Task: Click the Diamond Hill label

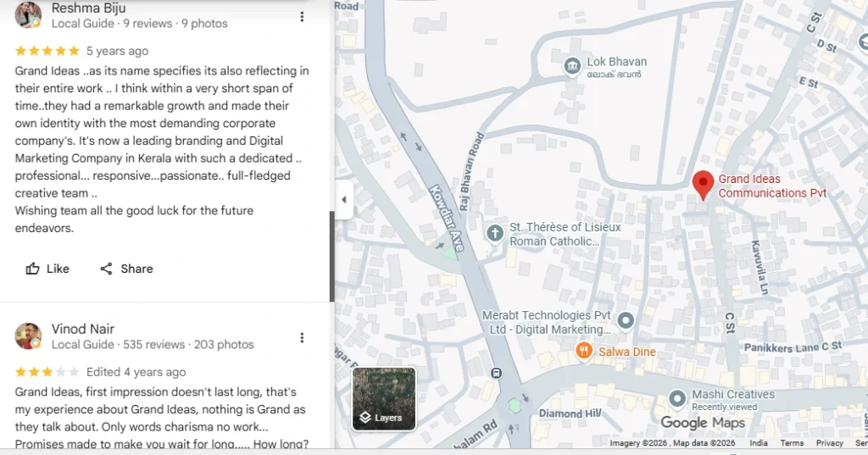Action: 570,413
